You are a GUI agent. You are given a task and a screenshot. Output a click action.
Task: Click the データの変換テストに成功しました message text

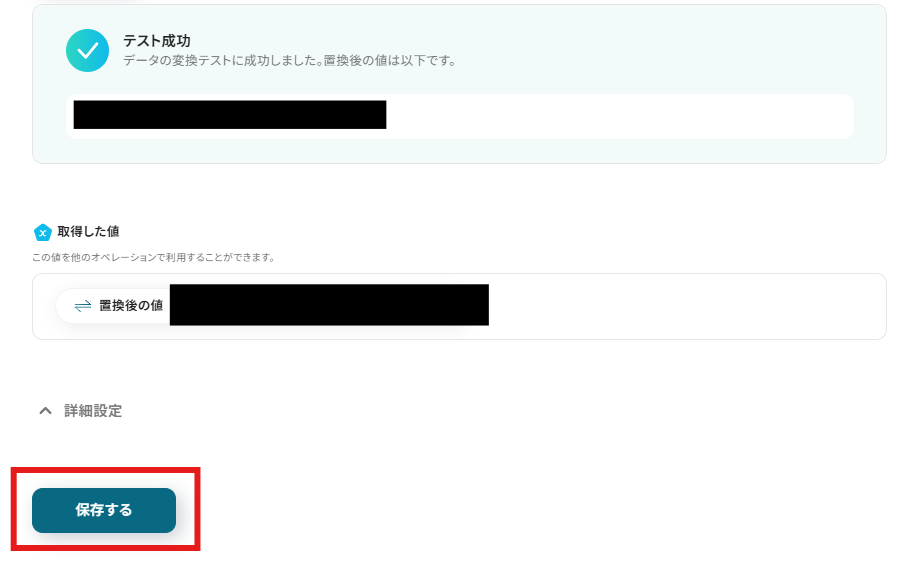click(x=222, y=60)
